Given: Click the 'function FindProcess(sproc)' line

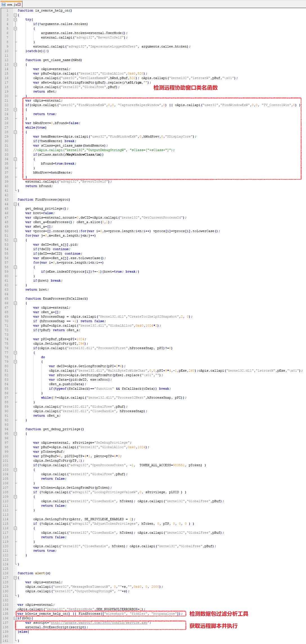Looking at the screenshot, I should click(x=44, y=199).
